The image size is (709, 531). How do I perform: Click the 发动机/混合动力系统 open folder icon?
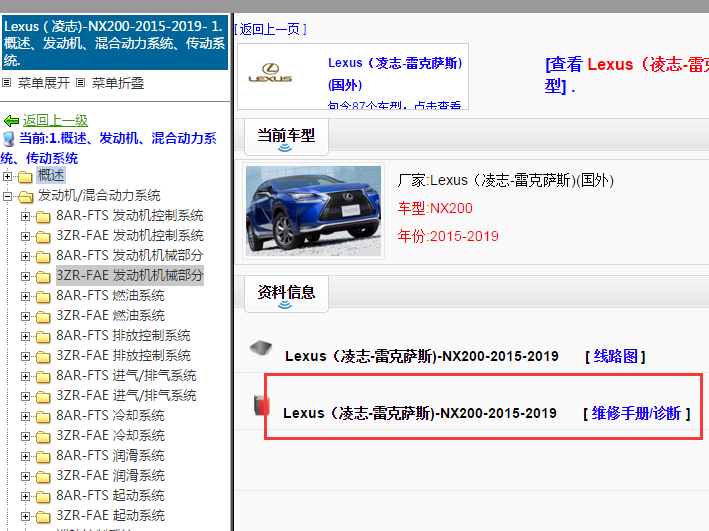[x=26, y=196]
